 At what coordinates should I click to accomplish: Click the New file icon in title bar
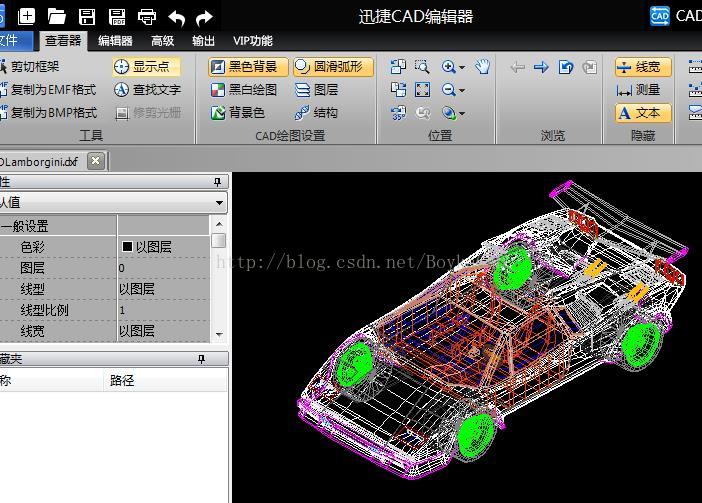click(x=26, y=17)
